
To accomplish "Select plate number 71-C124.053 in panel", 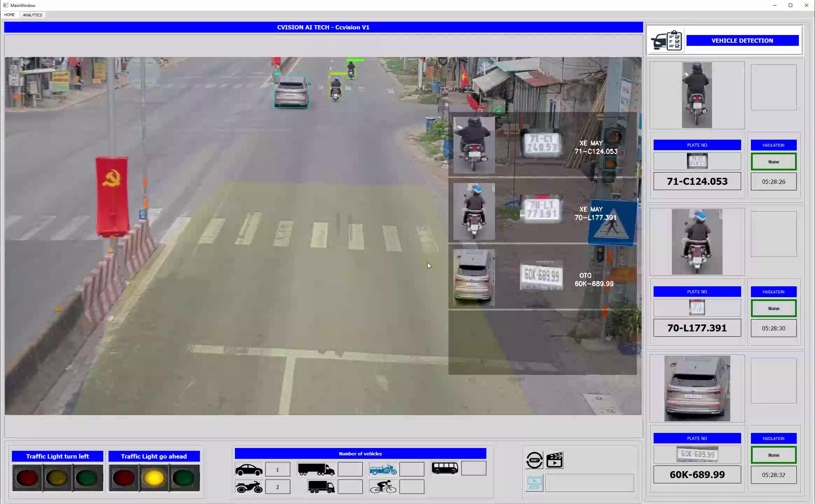I will point(697,181).
